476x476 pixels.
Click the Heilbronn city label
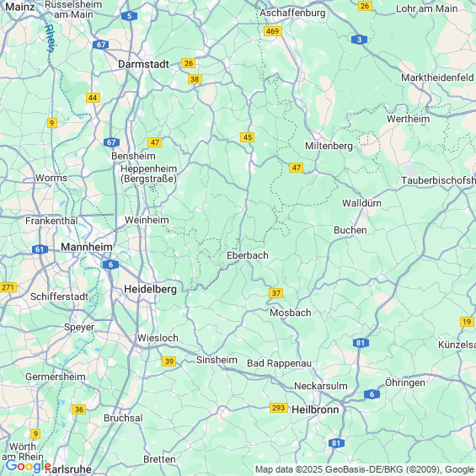315,409
